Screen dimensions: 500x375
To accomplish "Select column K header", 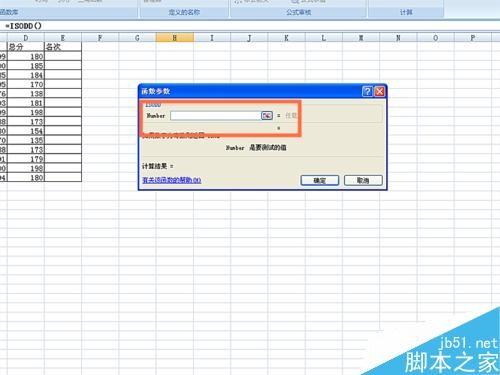I will (287, 38).
